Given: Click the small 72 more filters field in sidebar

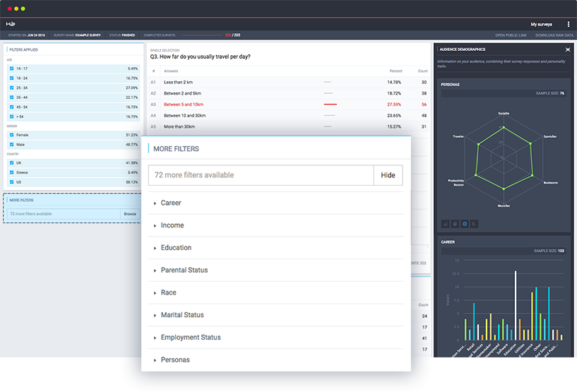Looking at the screenshot, I should 64,214.
